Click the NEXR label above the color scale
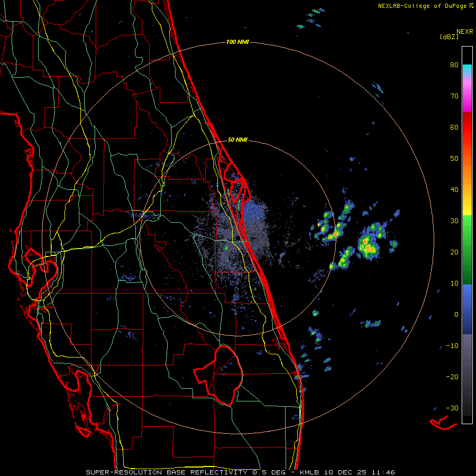This screenshot has height=476, width=476. pos(465,32)
